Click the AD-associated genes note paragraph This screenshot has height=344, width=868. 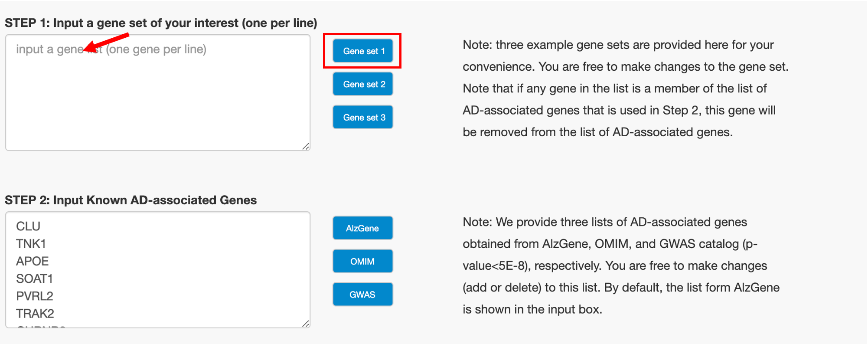coord(621,265)
